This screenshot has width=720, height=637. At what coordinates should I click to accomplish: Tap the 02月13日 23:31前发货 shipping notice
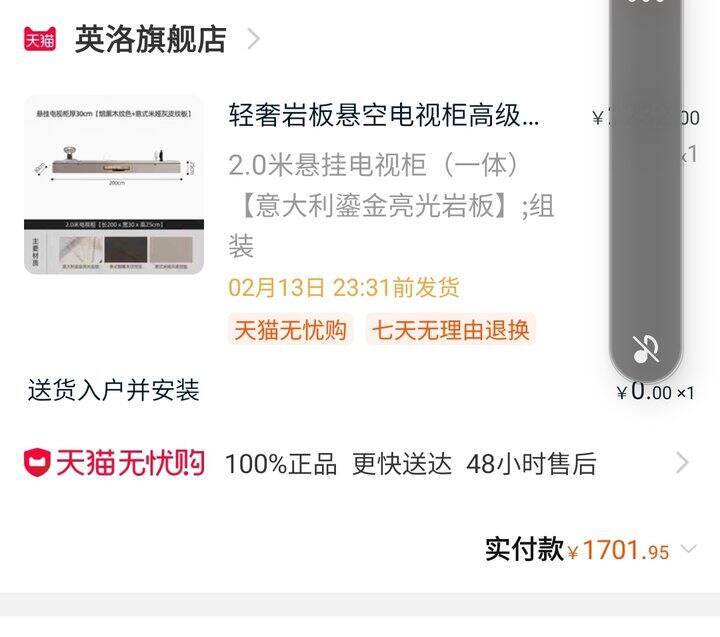pos(343,288)
